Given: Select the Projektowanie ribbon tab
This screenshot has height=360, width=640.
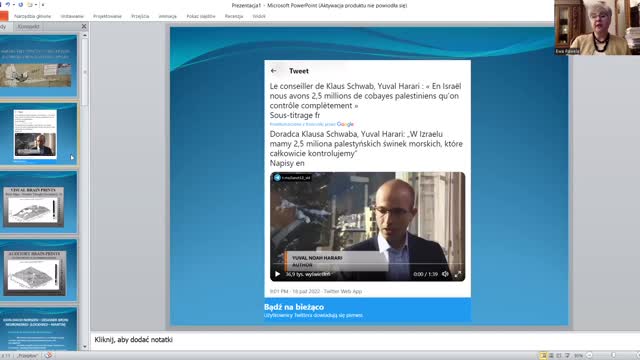Looking at the screenshot, I should 107,16.
